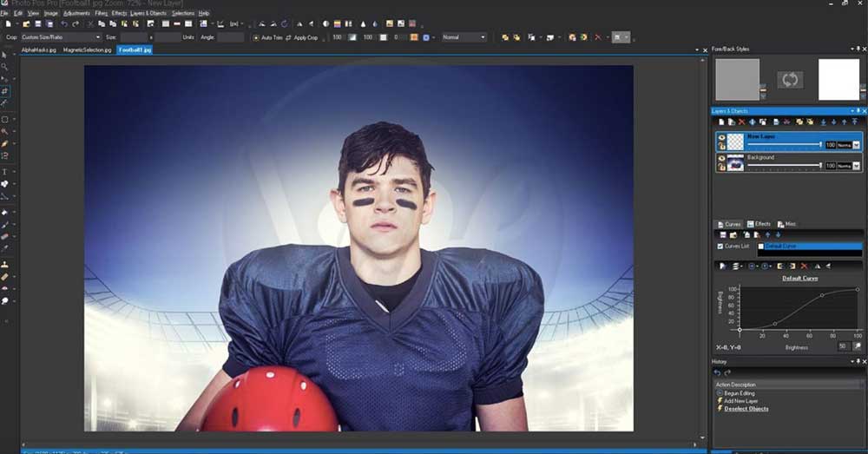Click the Apply Crop button
868x454 pixels.
point(302,37)
